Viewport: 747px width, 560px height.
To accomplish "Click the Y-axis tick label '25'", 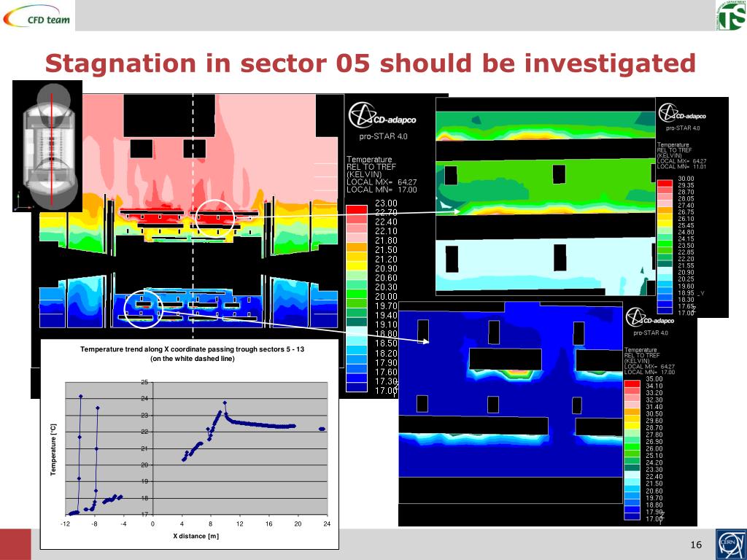I will [x=145, y=382].
